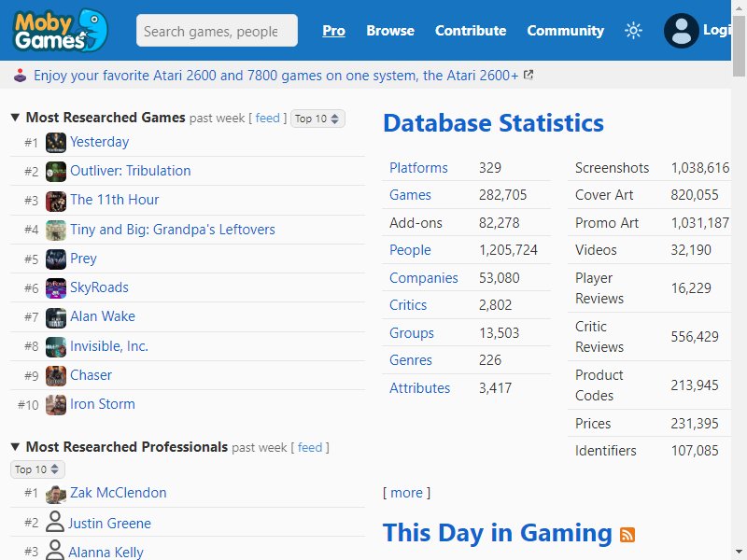
Task: Open the Outliver: Tribulation link
Action: (131, 171)
